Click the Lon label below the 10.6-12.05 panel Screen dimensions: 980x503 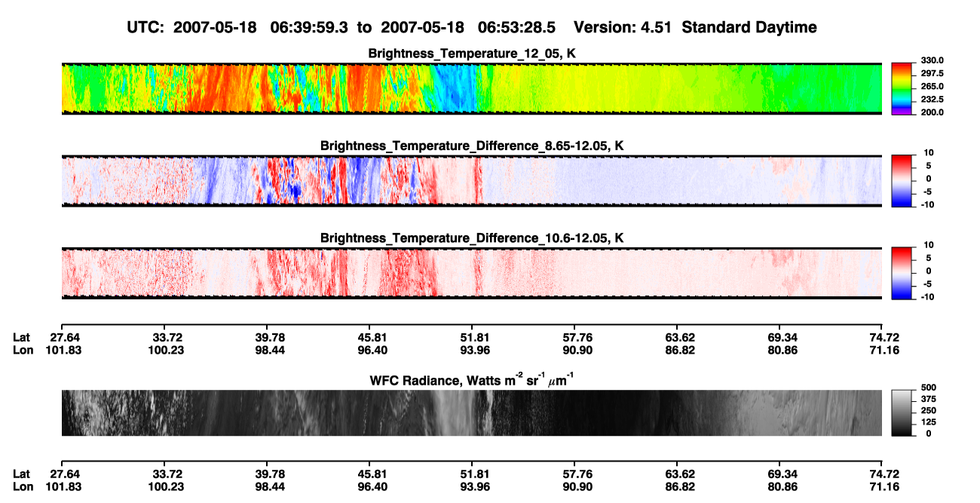(23, 350)
